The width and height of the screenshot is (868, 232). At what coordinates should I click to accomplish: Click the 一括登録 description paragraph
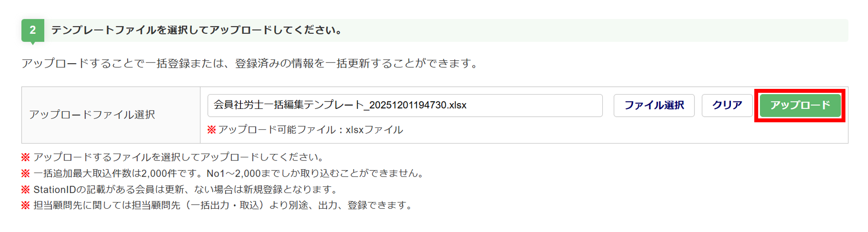250,63
